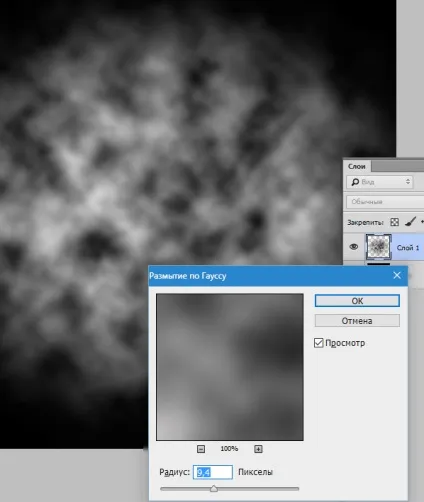
Task: Click the radius slider handle
Action: pyautogui.click(x=214, y=489)
